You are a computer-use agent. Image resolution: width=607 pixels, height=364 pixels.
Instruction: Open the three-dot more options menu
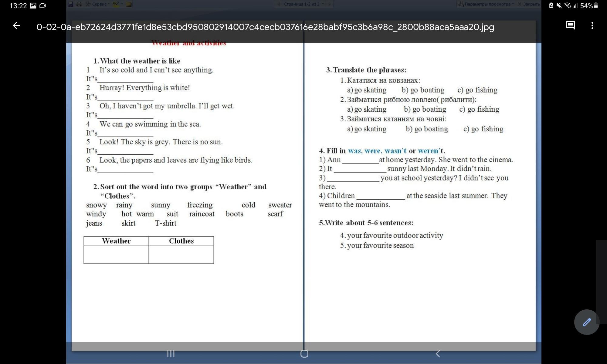tap(592, 25)
